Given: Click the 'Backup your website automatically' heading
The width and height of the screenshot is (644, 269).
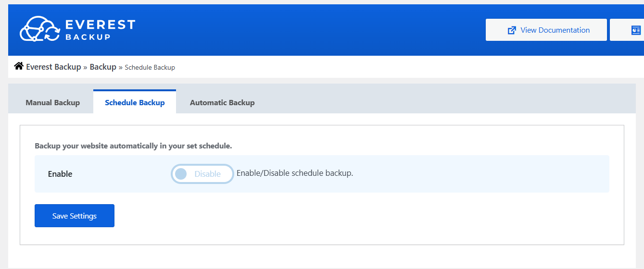Looking at the screenshot, I should [133, 146].
